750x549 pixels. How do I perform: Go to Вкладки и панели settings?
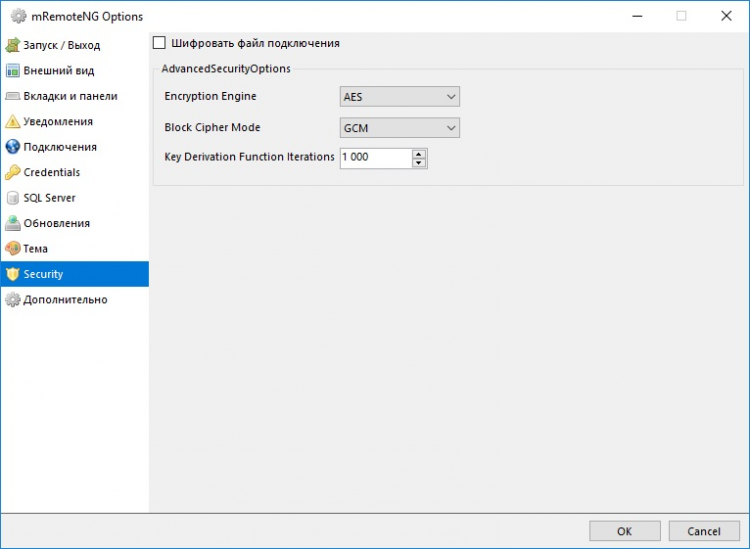[70, 96]
